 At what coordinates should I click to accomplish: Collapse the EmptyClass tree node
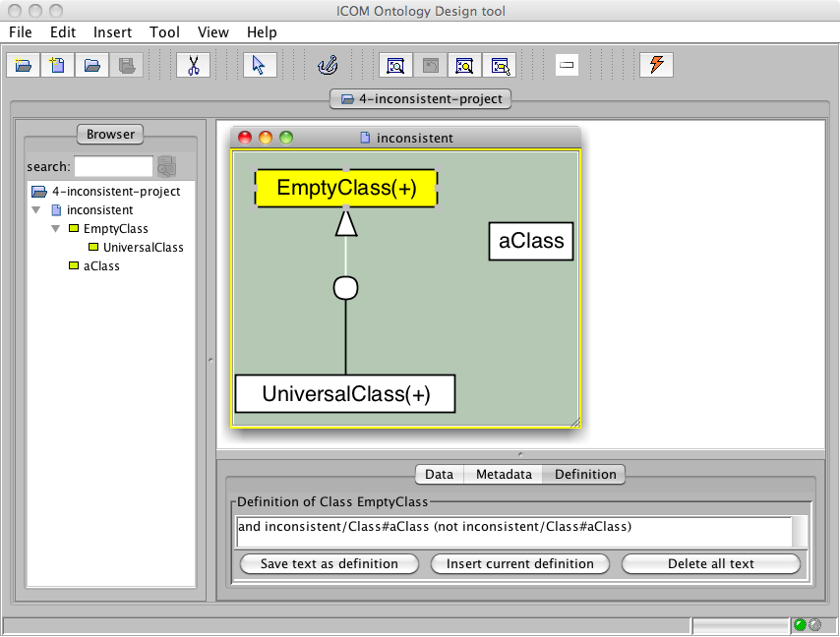pyautogui.click(x=56, y=229)
